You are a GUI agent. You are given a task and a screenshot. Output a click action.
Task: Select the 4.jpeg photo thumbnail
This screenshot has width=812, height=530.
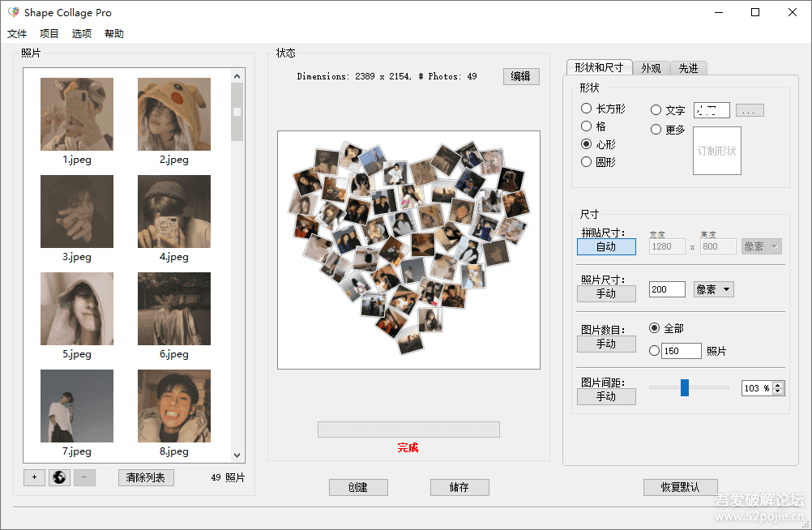pyautogui.click(x=173, y=212)
